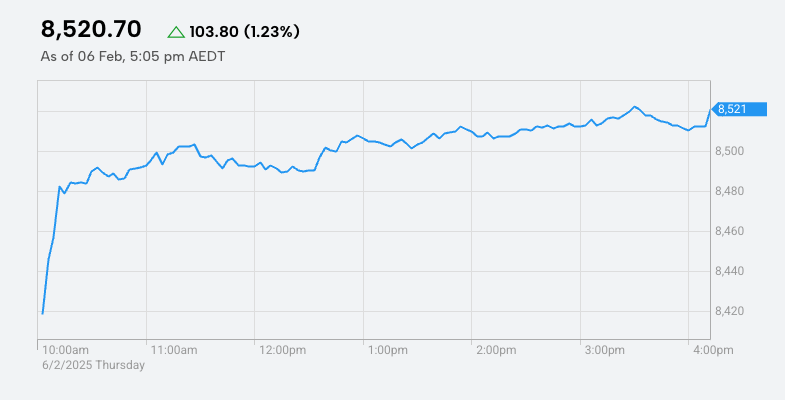785x400 pixels.
Task: Click the 8,480 price axis label
Action: [x=729, y=191]
